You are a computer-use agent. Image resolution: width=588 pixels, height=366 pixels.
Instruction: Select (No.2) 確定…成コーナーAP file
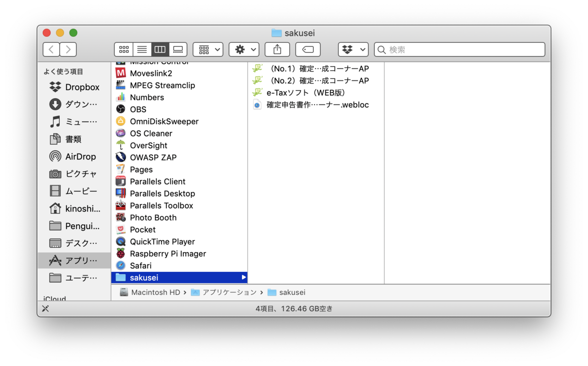[x=316, y=80]
